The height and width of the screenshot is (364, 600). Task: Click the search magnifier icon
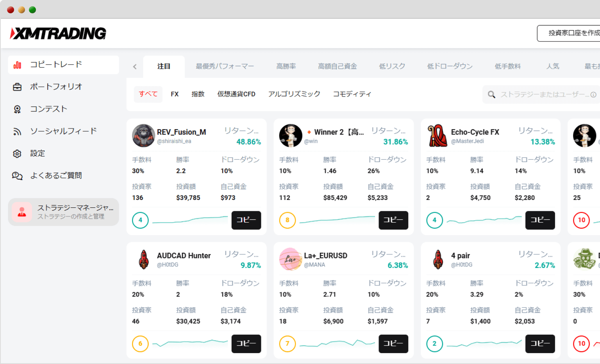pyautogui.click(x=491, y=95)
